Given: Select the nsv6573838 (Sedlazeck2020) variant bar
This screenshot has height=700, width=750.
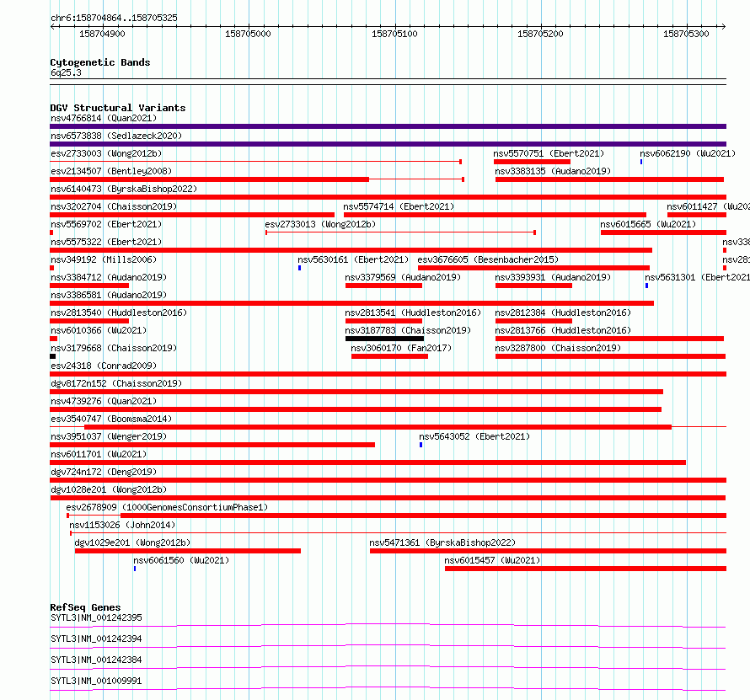Looking at the screenshot, I should 388,144.
